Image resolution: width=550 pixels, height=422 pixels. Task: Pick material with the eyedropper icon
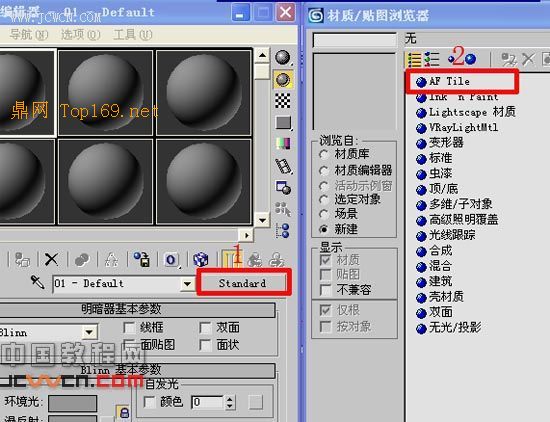(x=37, y=282)
